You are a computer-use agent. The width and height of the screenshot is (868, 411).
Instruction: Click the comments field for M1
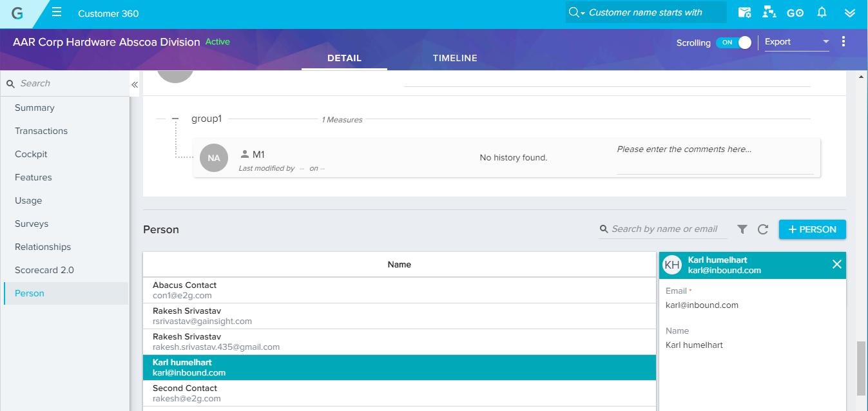(x=715, y=158)
